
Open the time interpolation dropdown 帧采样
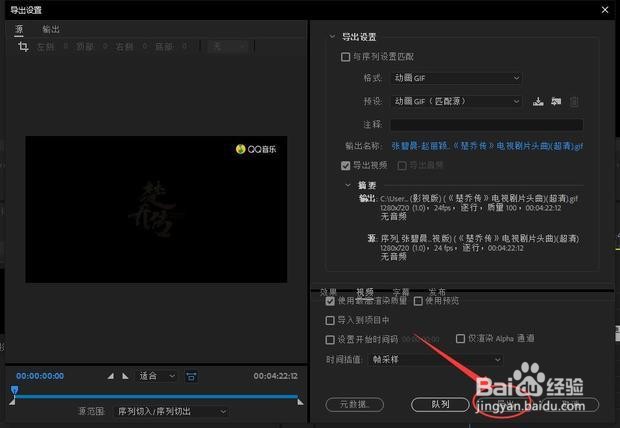click(x=436, y=360)
